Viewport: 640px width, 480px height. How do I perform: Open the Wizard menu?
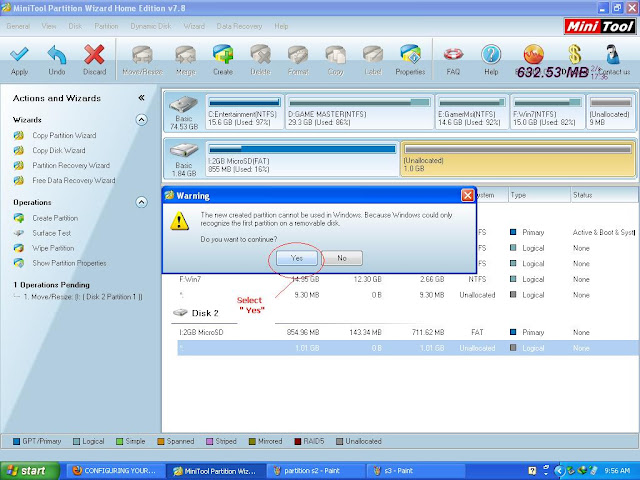(194, 26)
